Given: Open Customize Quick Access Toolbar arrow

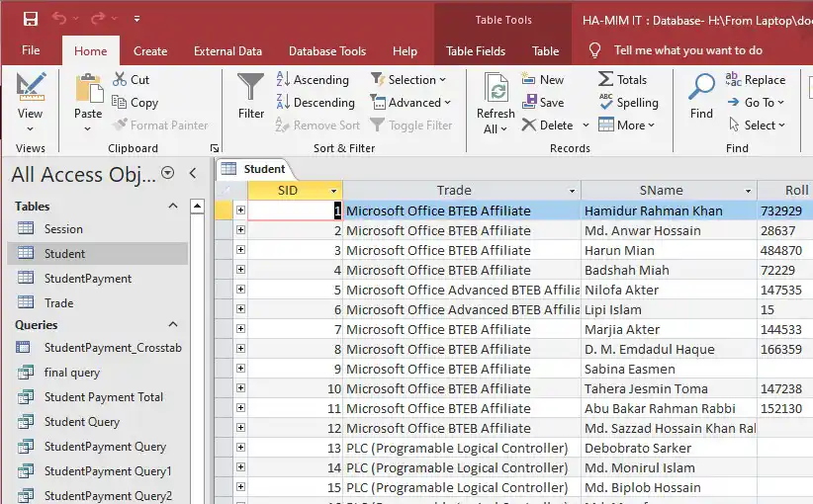Looking at the screenshot, I should [x=136, y=19].
